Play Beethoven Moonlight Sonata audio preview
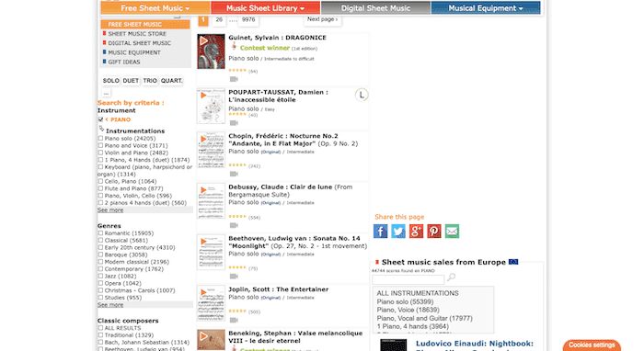 tap(203, 242)
